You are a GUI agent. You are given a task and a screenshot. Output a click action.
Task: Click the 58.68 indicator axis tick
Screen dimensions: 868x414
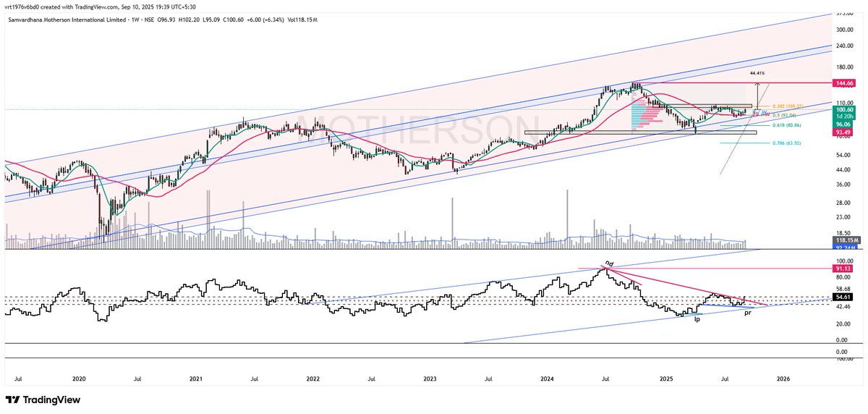(x=843, y=290)
